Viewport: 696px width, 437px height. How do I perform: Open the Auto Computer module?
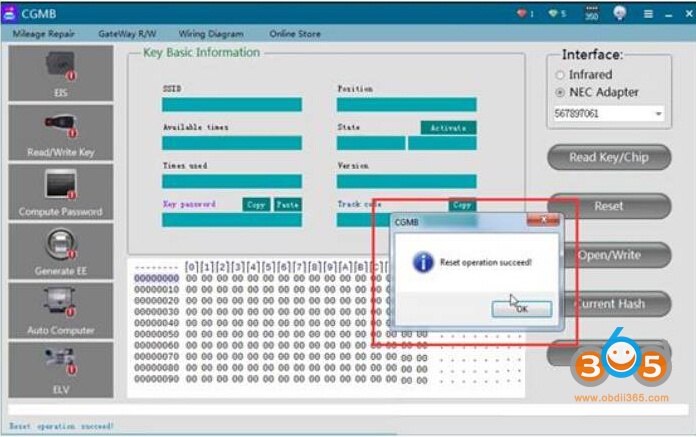tap(61, 310)
